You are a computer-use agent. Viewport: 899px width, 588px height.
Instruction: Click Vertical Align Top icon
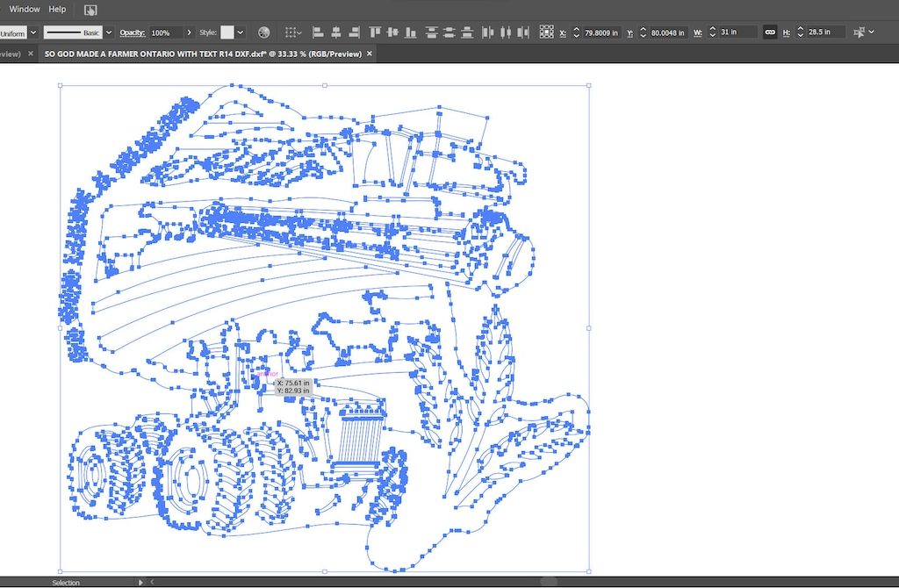(375, 32)
